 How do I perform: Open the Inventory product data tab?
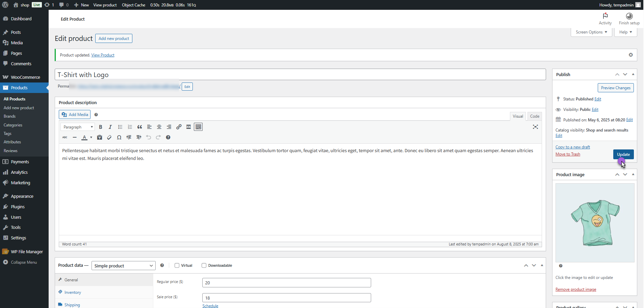(73, 292)
